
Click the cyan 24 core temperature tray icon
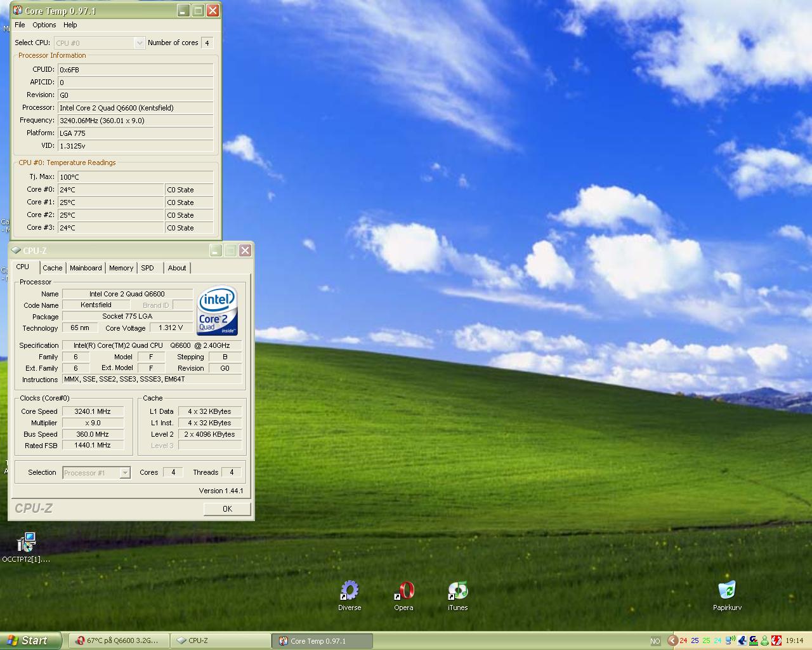click(717, 640)
